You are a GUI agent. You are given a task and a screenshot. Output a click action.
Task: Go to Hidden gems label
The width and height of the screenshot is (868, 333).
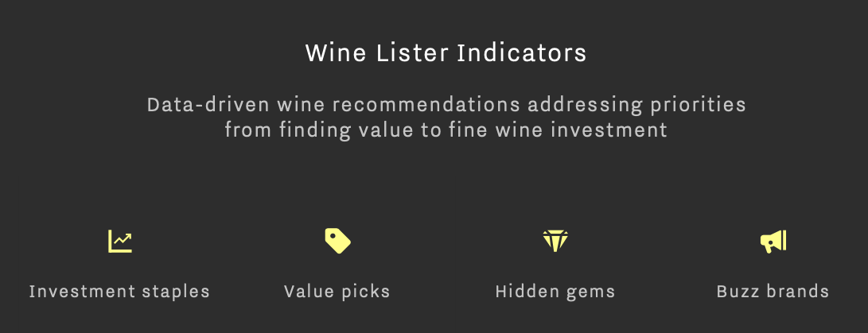pyautogui.click(x=555, y=292)
